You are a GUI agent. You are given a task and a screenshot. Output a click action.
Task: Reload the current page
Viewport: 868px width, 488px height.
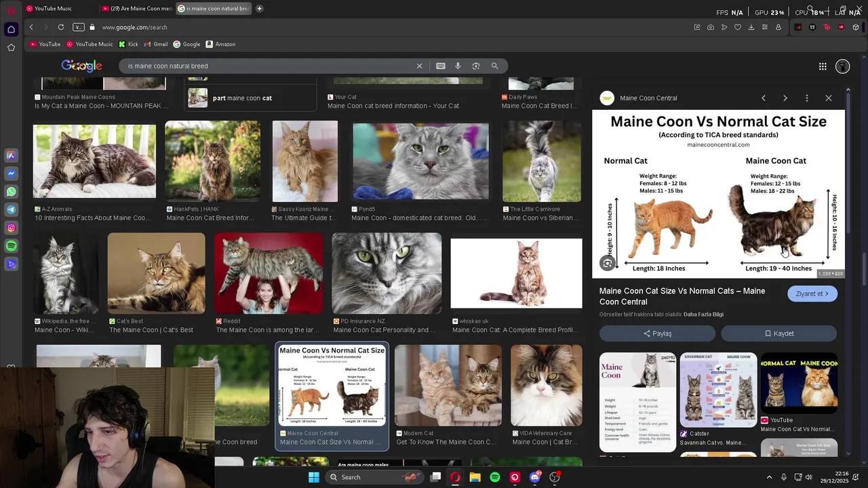pyautogui.click(x=61, y=27)
